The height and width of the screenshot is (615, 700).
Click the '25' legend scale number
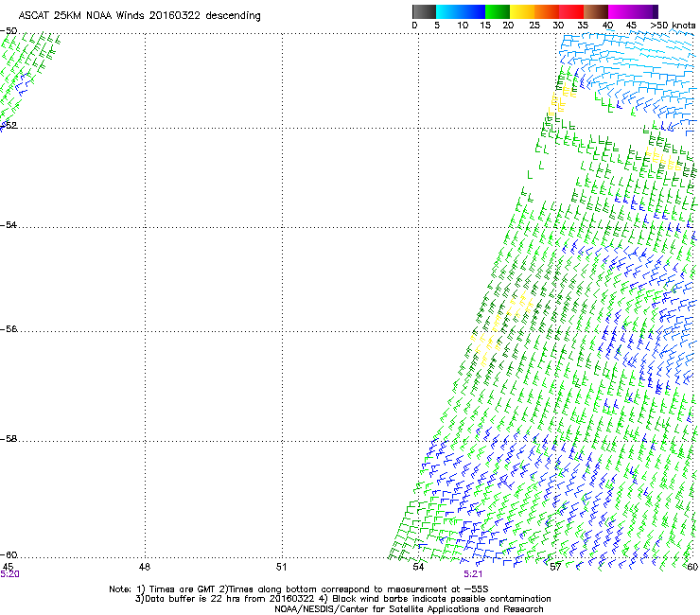(534, 26)
